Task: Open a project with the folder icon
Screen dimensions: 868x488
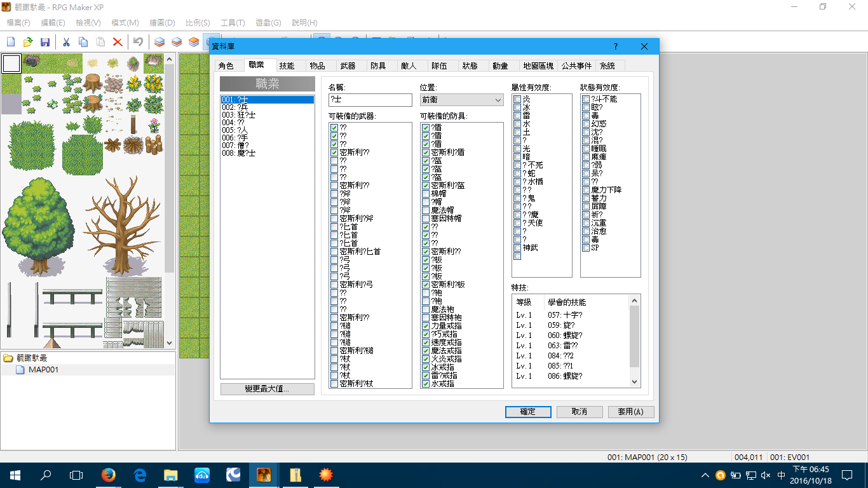Action: pos(28,42)
